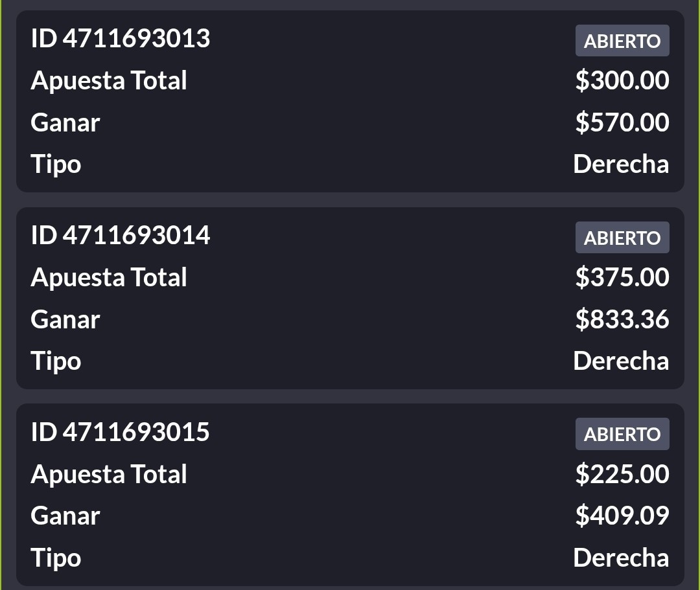This screenshot has width=700, height=590.
Task: Click Tipo label in third card
Action: (56, 558)
